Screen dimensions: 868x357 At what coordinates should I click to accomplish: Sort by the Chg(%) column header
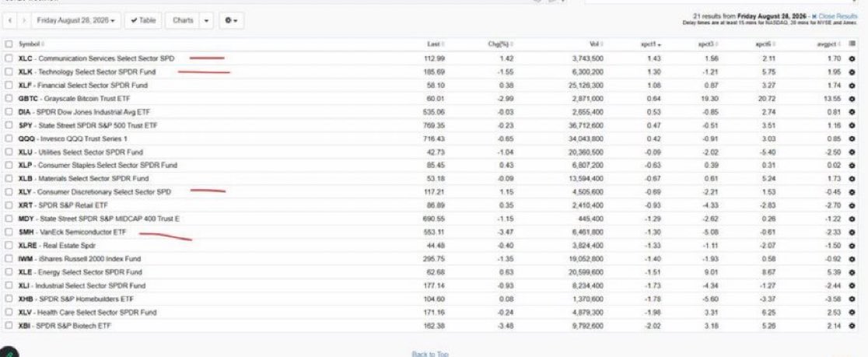click(500, 44)
